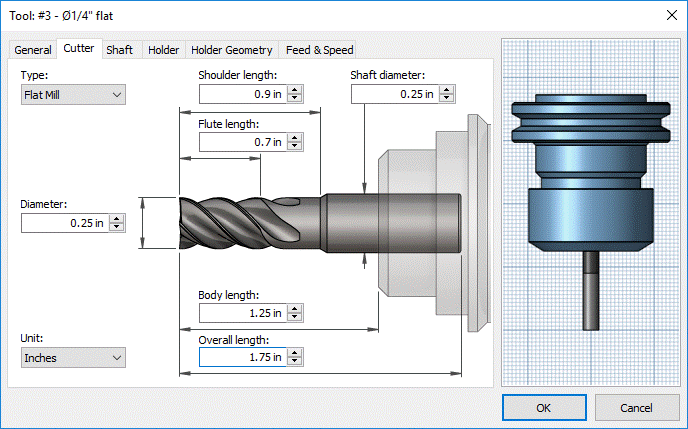This screenshot has height=429, width=688.
Task: Select the Cutter tab
Action: 79,48
